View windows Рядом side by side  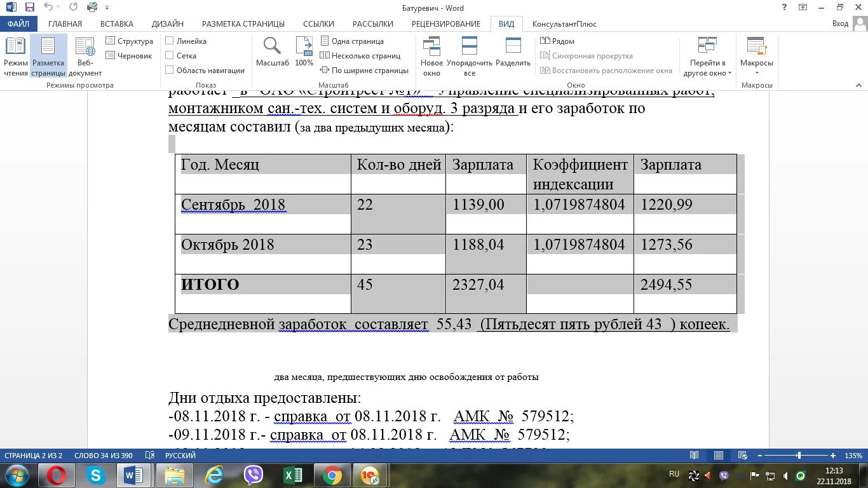557,41
